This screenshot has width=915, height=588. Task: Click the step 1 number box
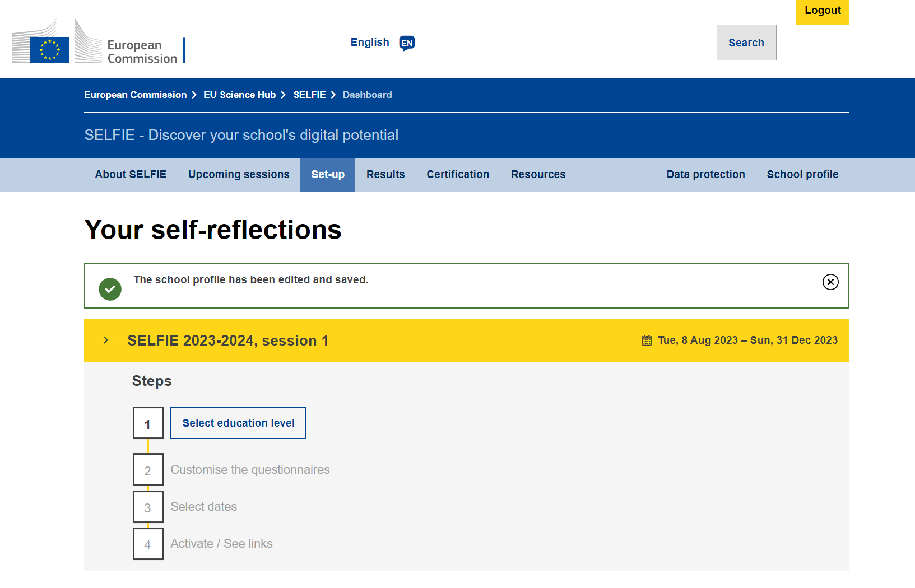click(x=148, y=423)
